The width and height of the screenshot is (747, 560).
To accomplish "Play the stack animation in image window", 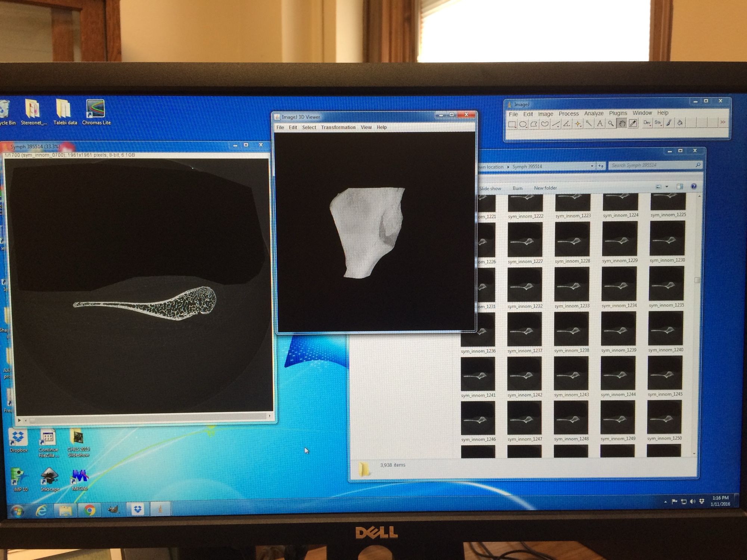I will click(19, 420).
